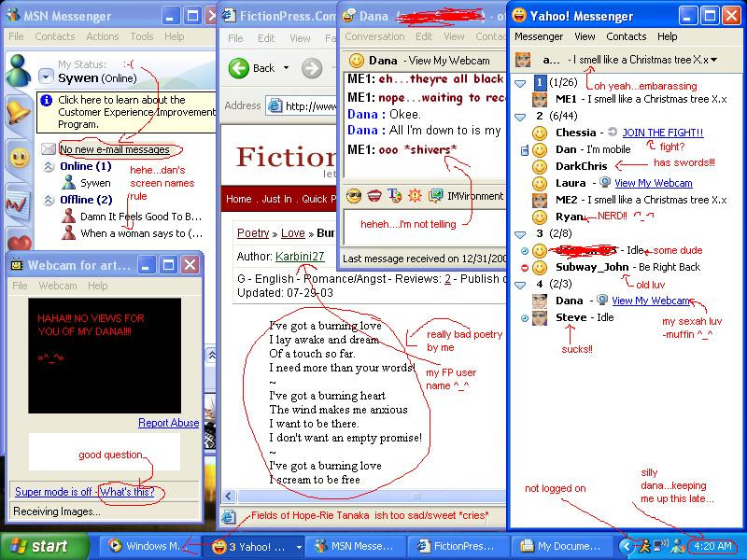Open the MSN My Status dropdown button
This screenshot has height=560, width=747.
[x=46, y=77]
